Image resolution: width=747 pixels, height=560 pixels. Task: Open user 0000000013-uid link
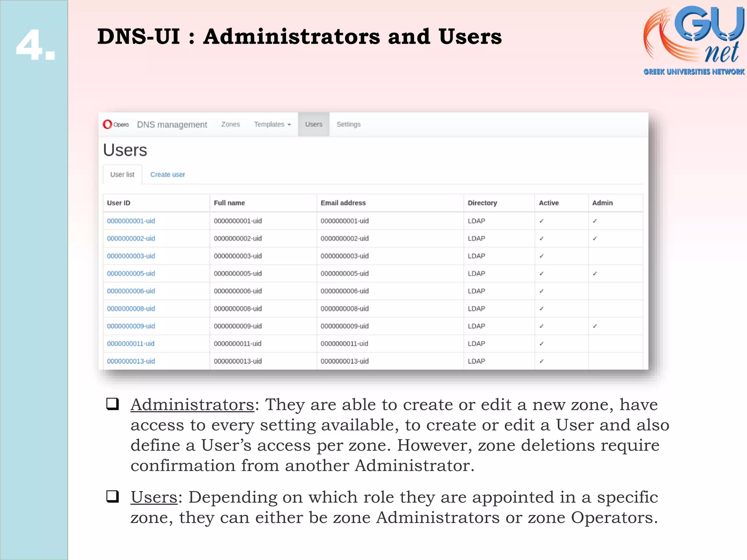pos(131,361)
